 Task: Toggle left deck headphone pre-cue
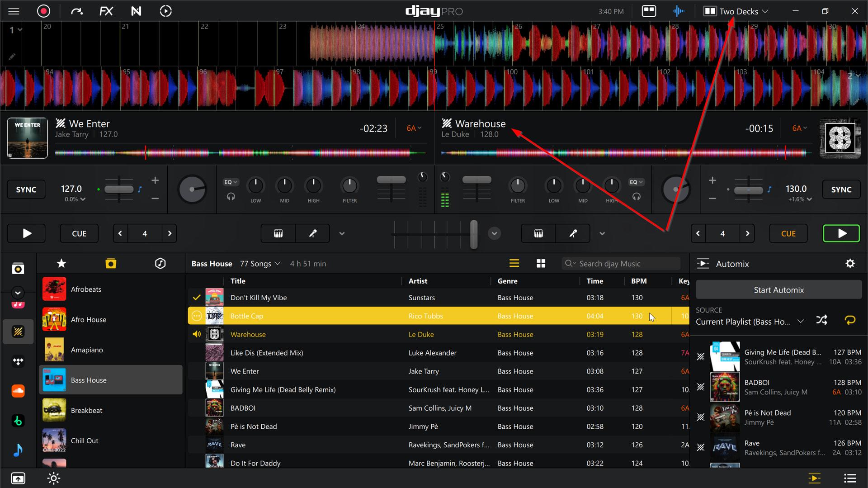[x=231, y=197]
